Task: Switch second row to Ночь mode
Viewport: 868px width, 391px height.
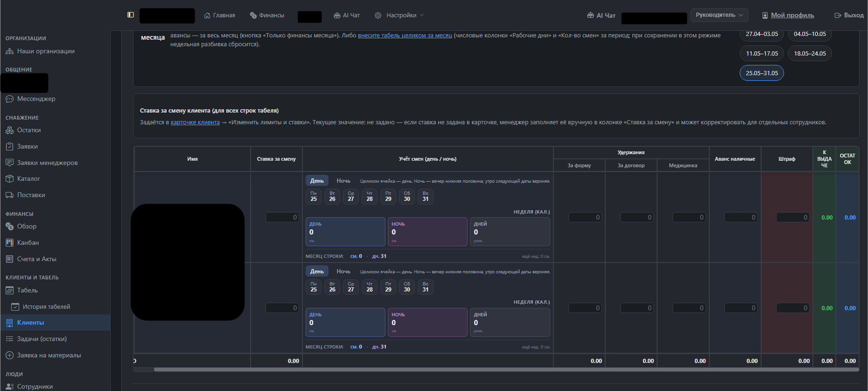Action: point(343,271)
